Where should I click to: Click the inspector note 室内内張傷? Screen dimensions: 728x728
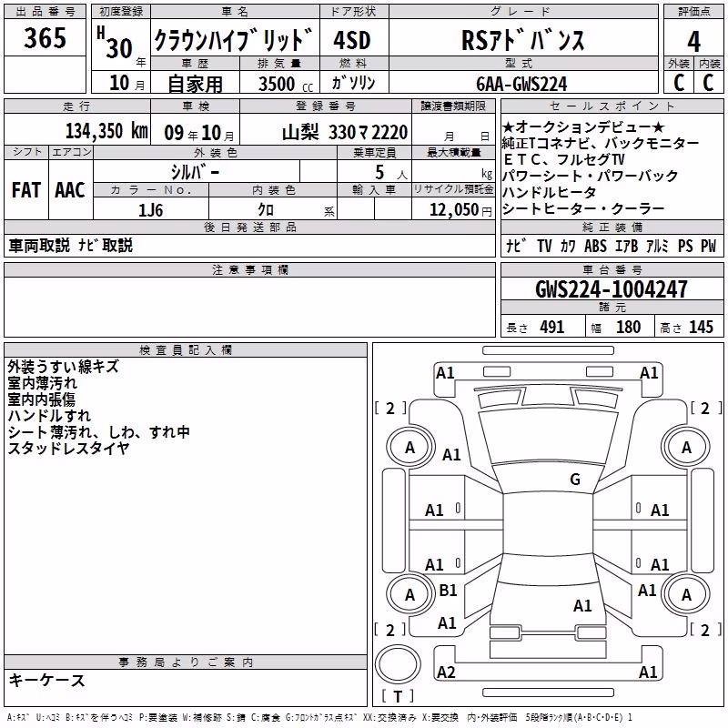(x=41, y=399)
